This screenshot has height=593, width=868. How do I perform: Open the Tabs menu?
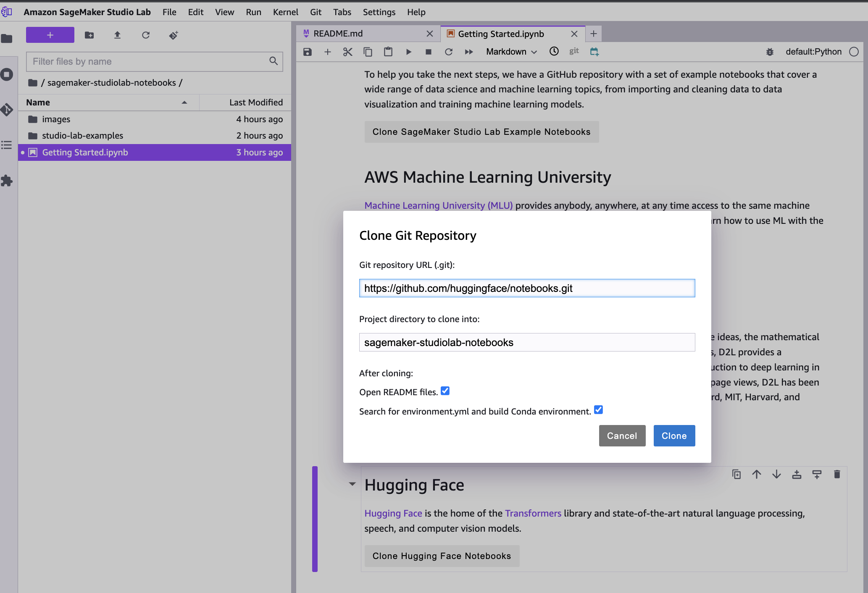[342, 12]
